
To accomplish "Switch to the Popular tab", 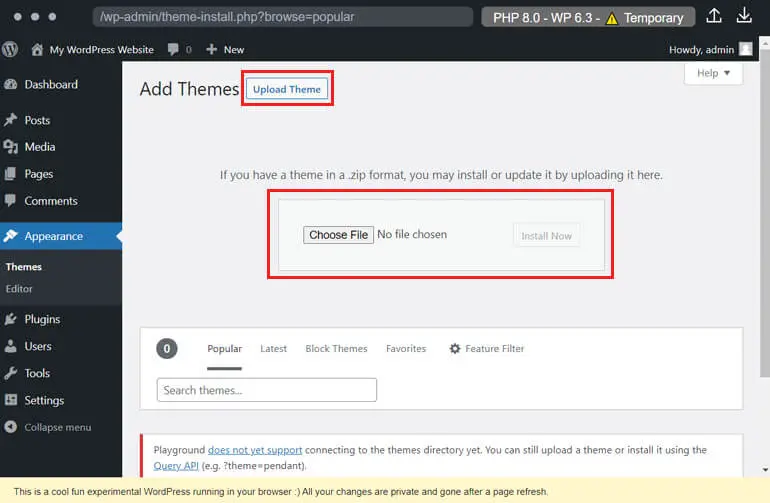I will [x=224, y=349].
